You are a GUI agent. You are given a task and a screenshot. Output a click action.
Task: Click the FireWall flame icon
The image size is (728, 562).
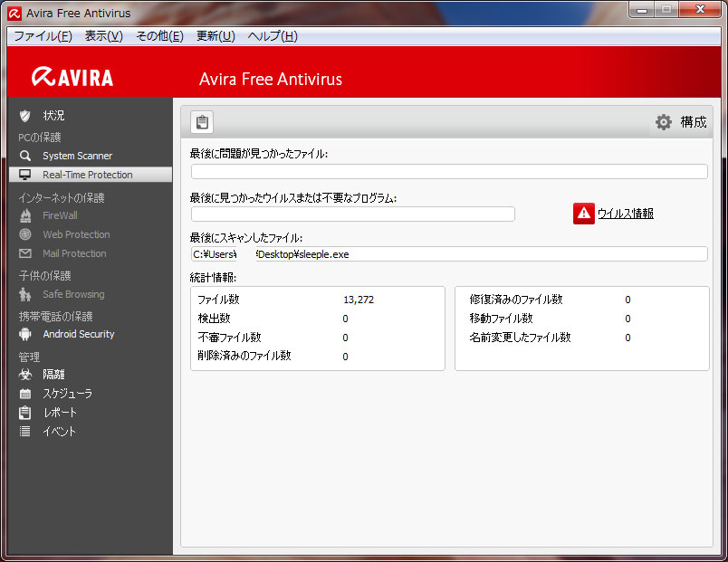[x=25, y=215]
